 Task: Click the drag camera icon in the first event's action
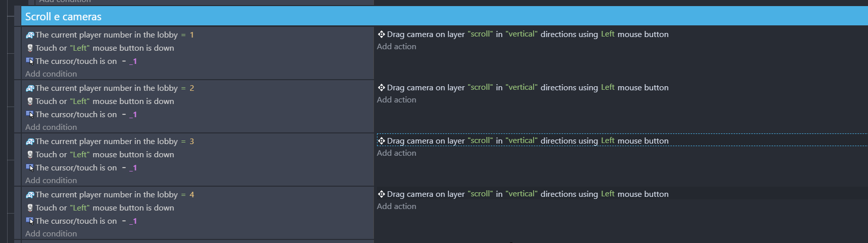[x=382, y=34]
